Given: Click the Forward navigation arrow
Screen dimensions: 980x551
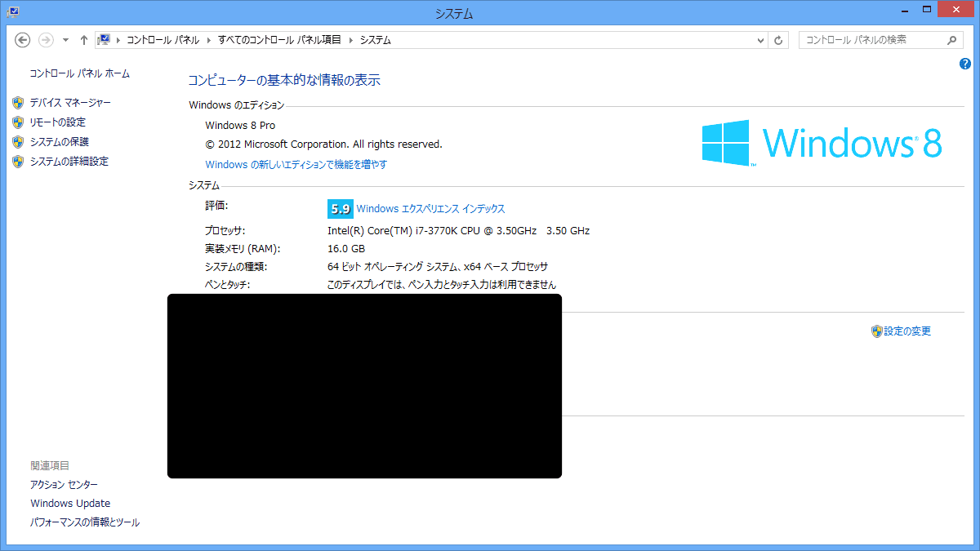Looking at the screenshot, I should (x=46, y=40).
